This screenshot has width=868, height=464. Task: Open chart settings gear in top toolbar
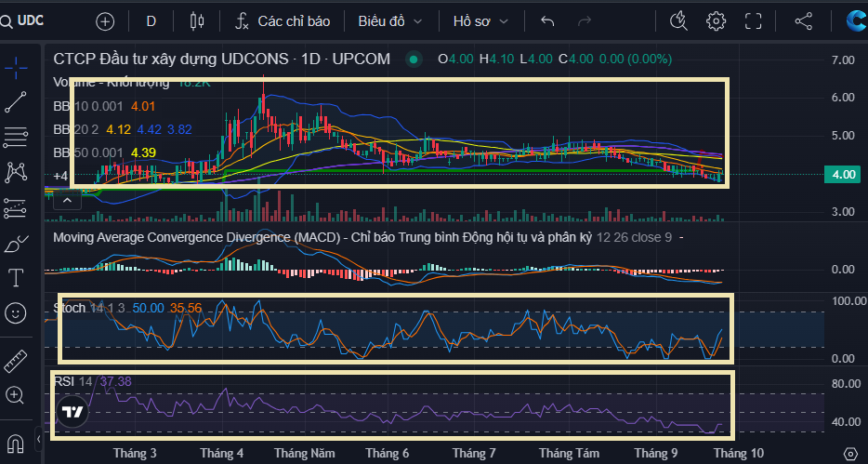[x=716, y=20]
